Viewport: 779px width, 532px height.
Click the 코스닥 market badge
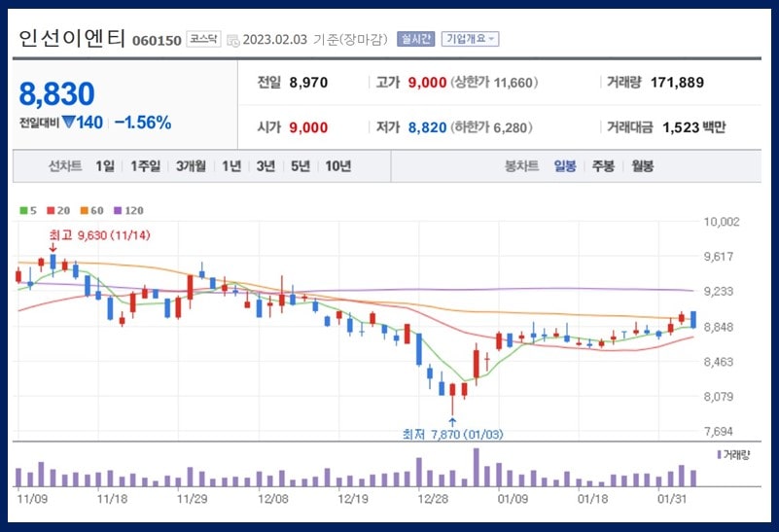click(203, 39)
